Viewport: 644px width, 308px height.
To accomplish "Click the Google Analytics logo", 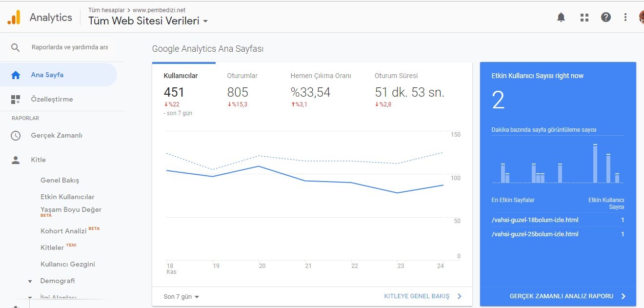I will click(14, 18).
